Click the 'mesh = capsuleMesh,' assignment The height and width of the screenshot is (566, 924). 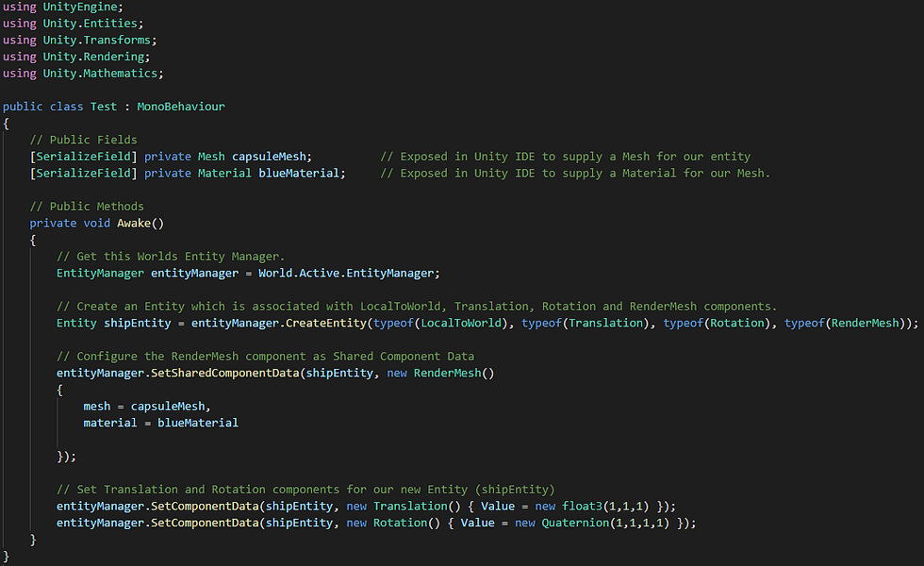(x=147, y=407)
